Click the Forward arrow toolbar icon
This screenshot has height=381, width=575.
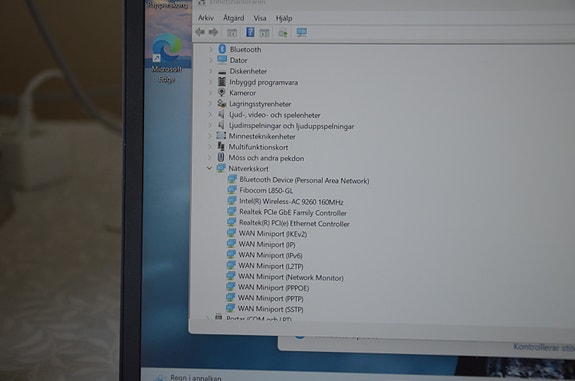point(213,32)
